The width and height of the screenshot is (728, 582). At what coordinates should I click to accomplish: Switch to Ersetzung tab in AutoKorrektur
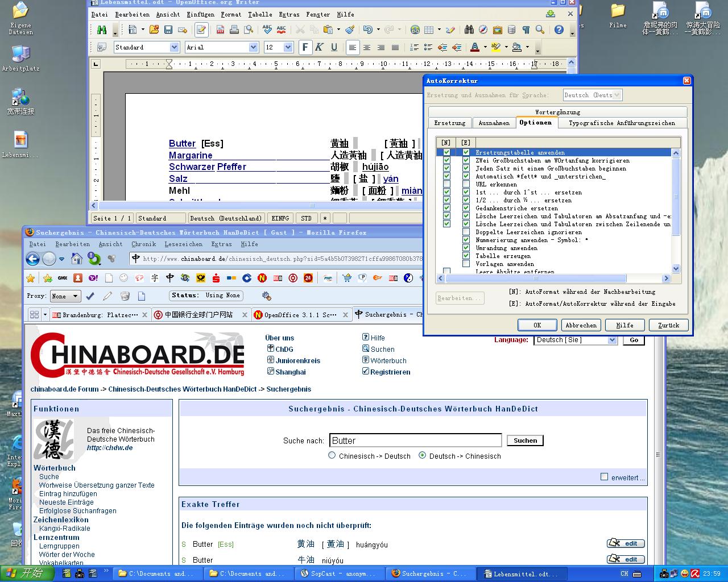(450, 123)
